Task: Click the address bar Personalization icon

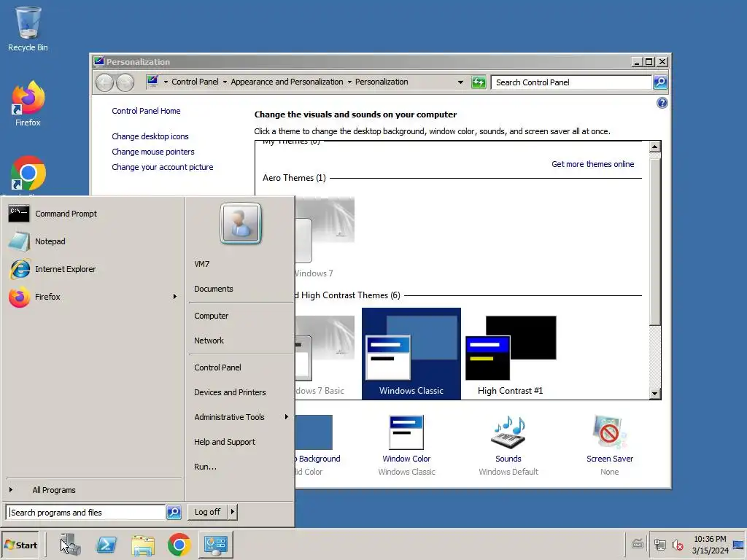Action: [152, 82]
